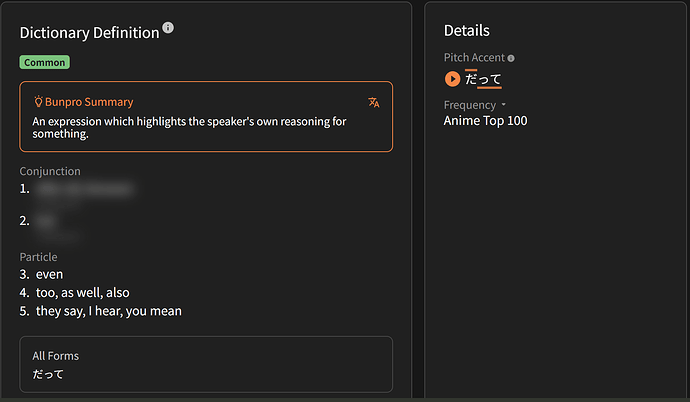Click the translate icon in Bunpro Summary
Image resolution: width=690 pixels, height=402 pixels.
coord(374,102)
